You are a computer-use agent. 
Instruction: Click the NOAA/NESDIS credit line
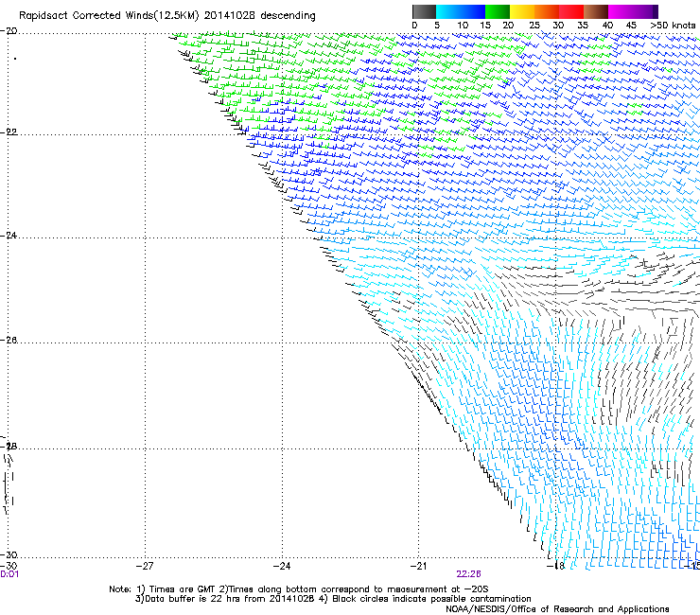click(557, 609)
